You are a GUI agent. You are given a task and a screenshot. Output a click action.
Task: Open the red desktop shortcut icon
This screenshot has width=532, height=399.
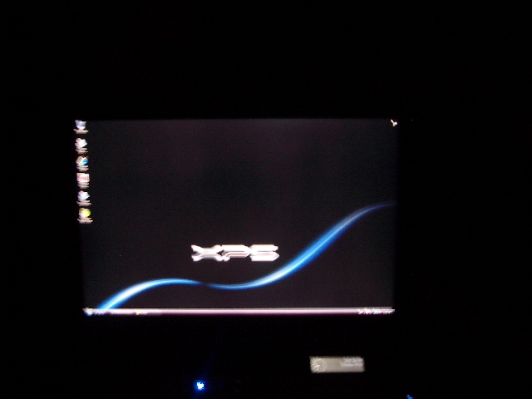click(x=83, y=180)
